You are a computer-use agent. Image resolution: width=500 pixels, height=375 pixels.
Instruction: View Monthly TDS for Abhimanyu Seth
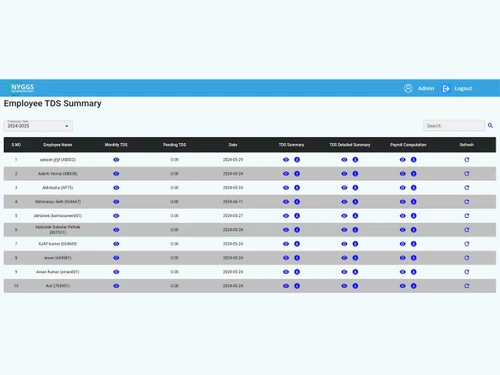click(116, 202)
